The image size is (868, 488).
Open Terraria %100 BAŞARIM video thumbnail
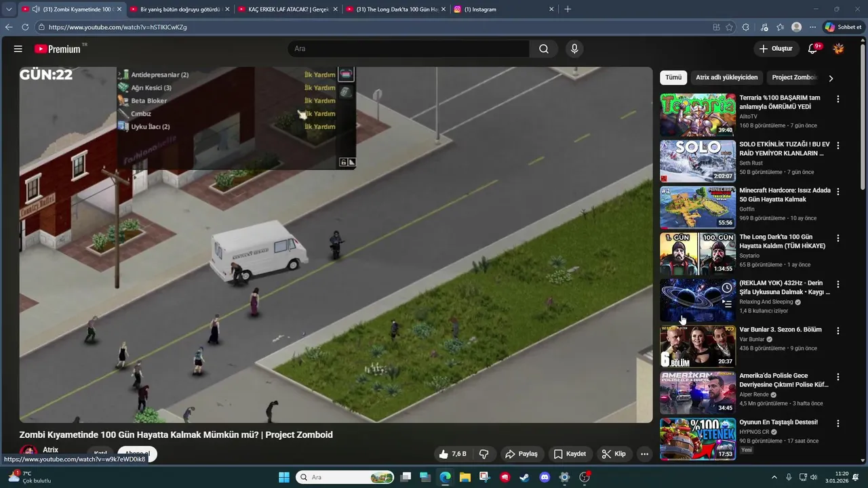[698, 115]
